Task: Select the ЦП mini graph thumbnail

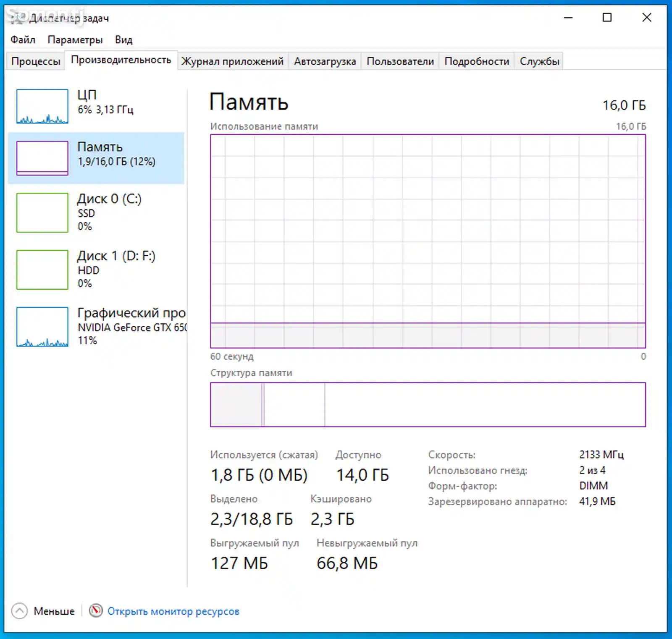Action: point(42,106)
